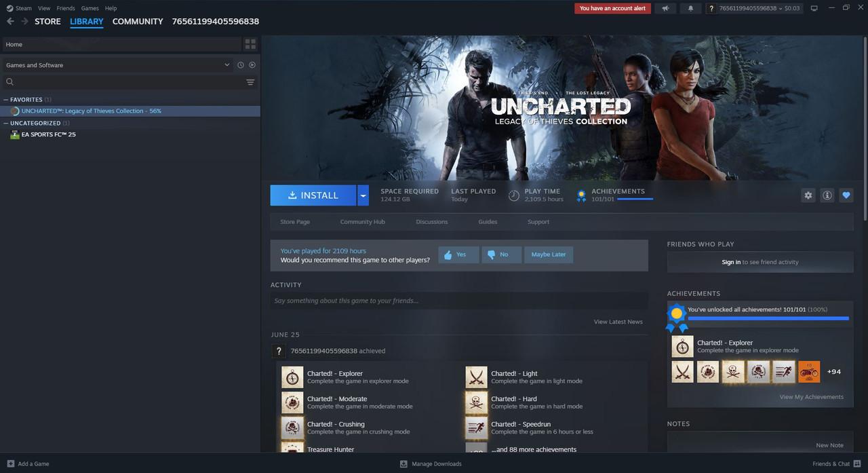The height and width of the screenshot is (473, 868).
Task: Collapse the FAVORITES category
Action: [x=6, y=100]
